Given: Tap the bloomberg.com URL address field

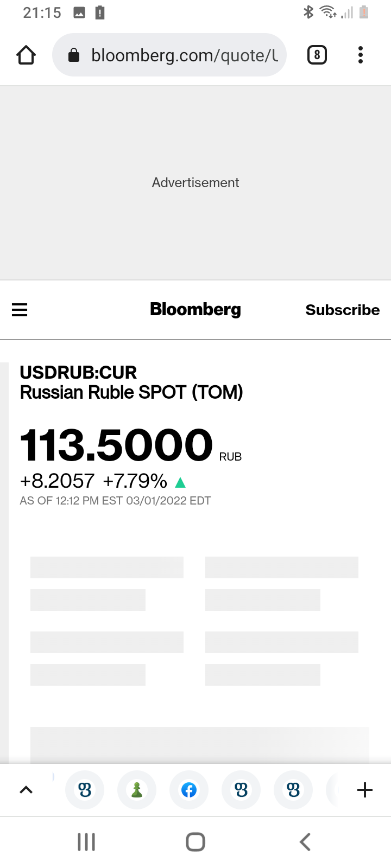Looking at the screenshot, I should pyautogui.click(x=185, y=55).
